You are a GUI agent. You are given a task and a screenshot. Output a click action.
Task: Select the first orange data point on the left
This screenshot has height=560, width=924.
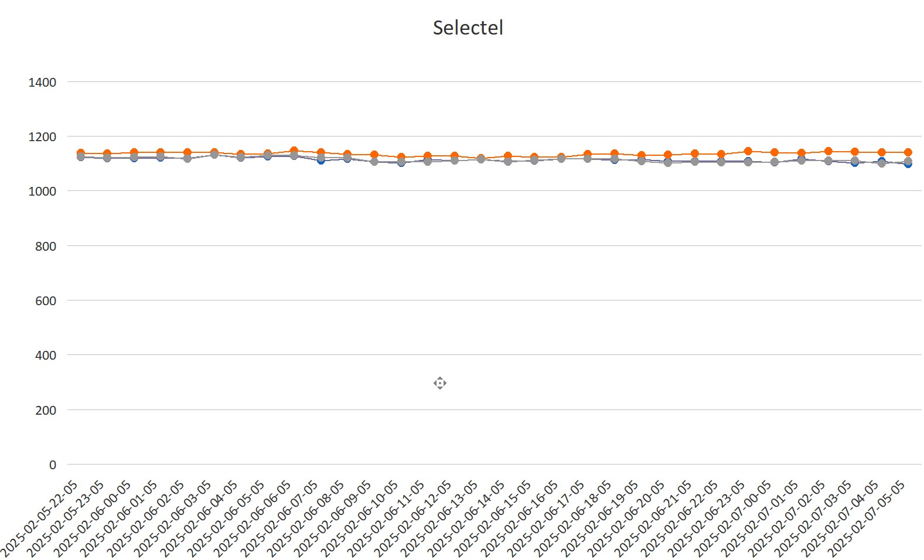(81, 153)
